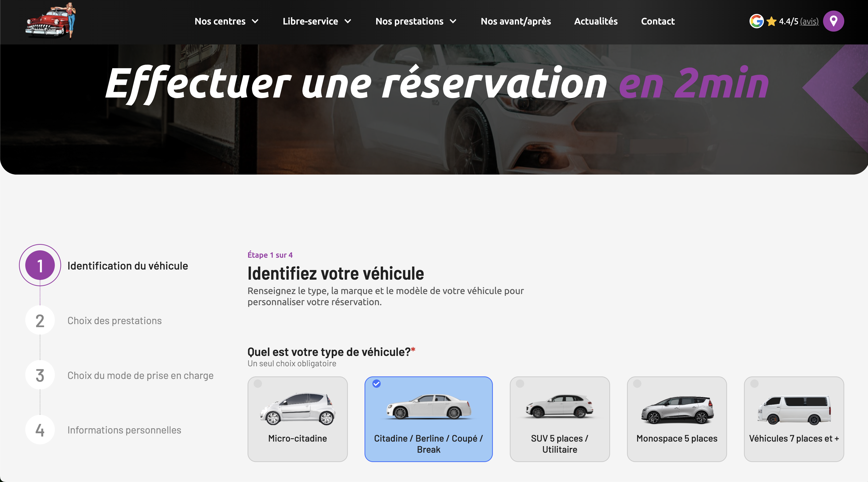868x482 pixels.
Task: Click step 4 number circle
Action: [40, 430]
